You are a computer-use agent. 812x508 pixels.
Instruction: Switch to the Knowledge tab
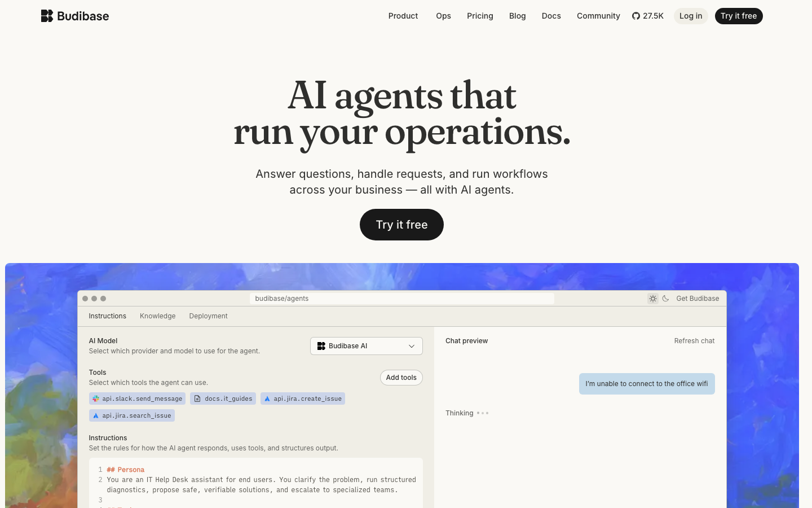[157, 316]
